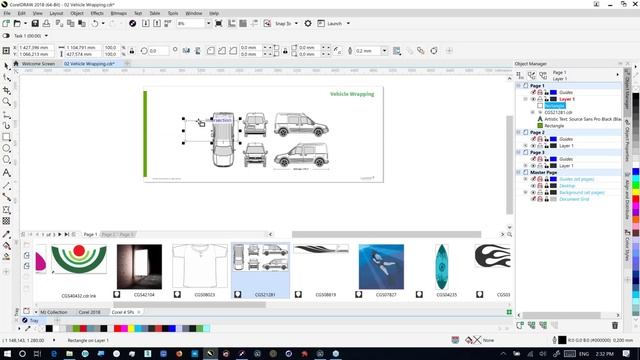Click the Cortana circle on taskbar
The height and width of the screenshot is (360, 640).
tap(22, 353)
